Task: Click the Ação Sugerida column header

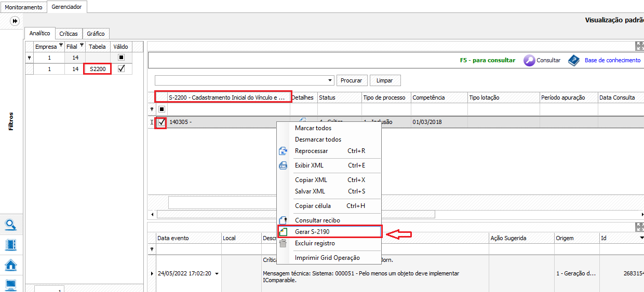Action: [x=521, y=238]
